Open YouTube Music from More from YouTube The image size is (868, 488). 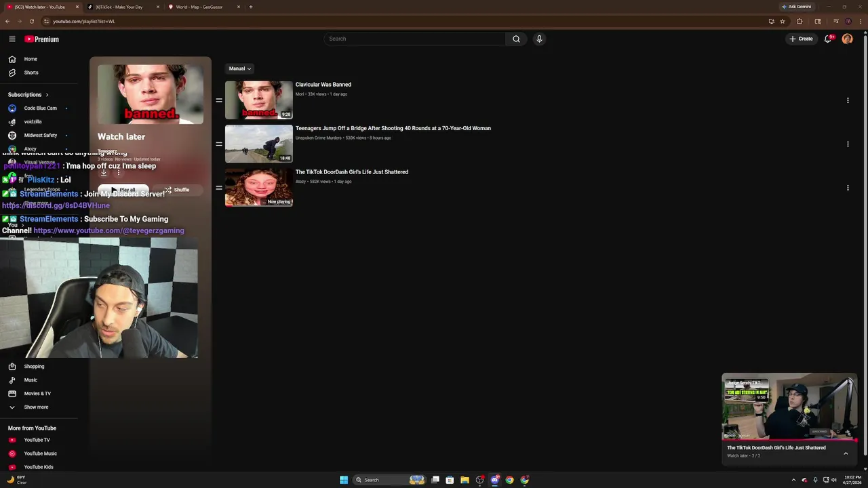point(39,453)
